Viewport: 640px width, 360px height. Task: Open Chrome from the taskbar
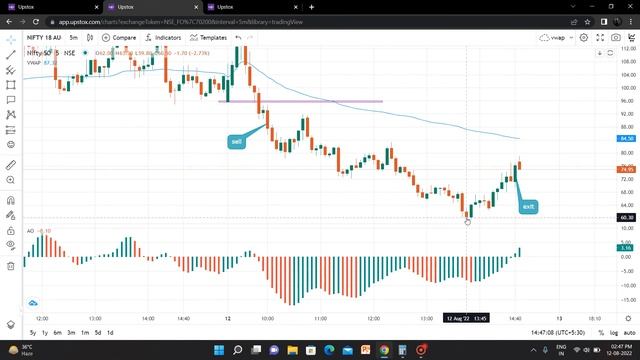coord(384,350)
